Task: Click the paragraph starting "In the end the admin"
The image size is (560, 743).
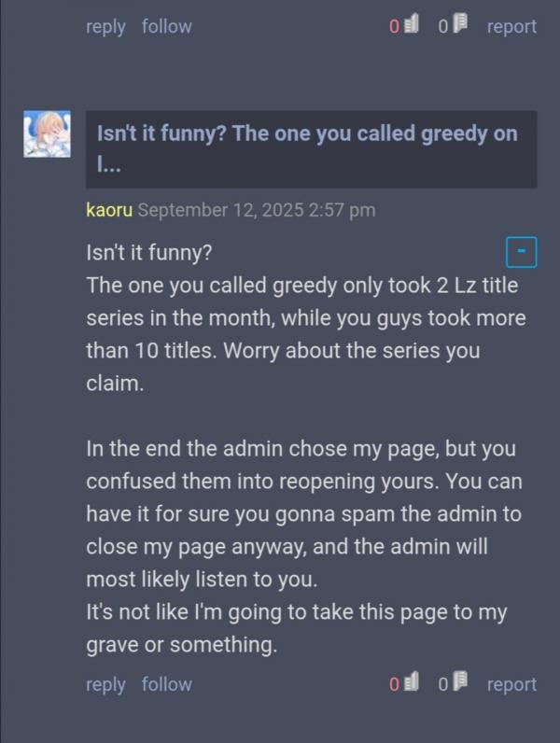Action: click(x=304, y=513)
